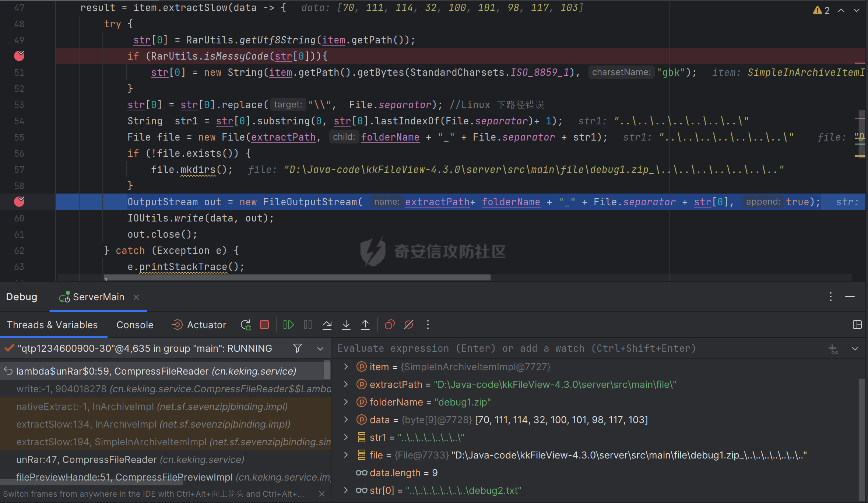
Task: Expand the item variable node
Action: pos(346,367)
